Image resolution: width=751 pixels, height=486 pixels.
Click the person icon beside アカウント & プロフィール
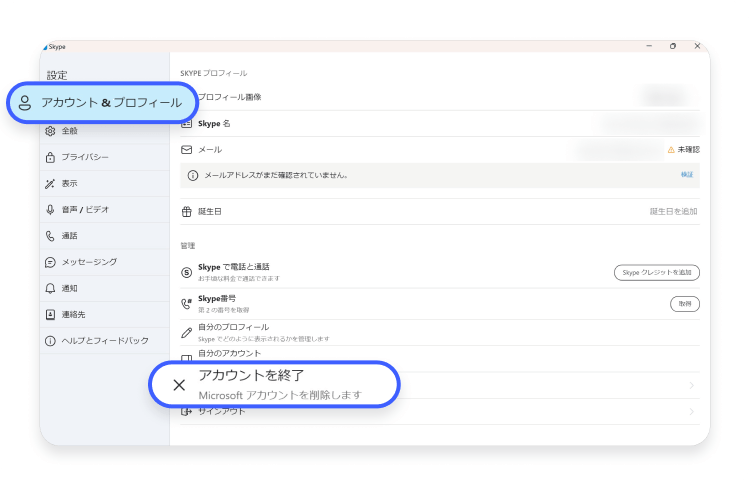coord(25,102)
